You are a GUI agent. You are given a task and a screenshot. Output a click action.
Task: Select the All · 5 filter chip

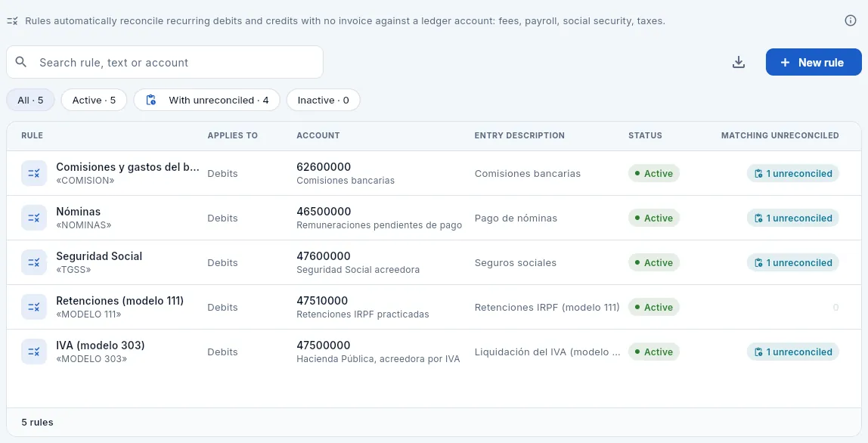30,101
